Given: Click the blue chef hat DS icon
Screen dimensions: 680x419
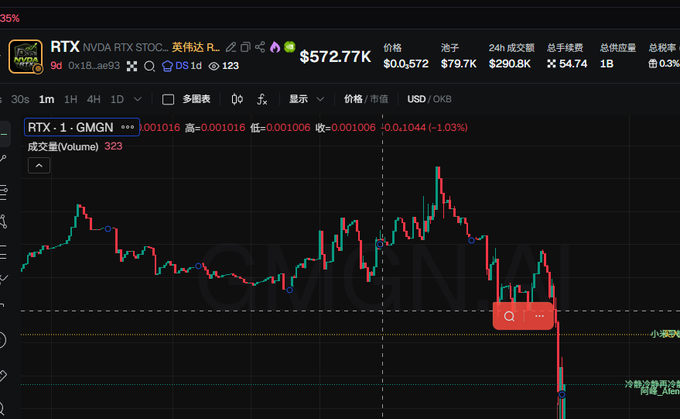Looking at the screenshot, I should pos(167,66).
